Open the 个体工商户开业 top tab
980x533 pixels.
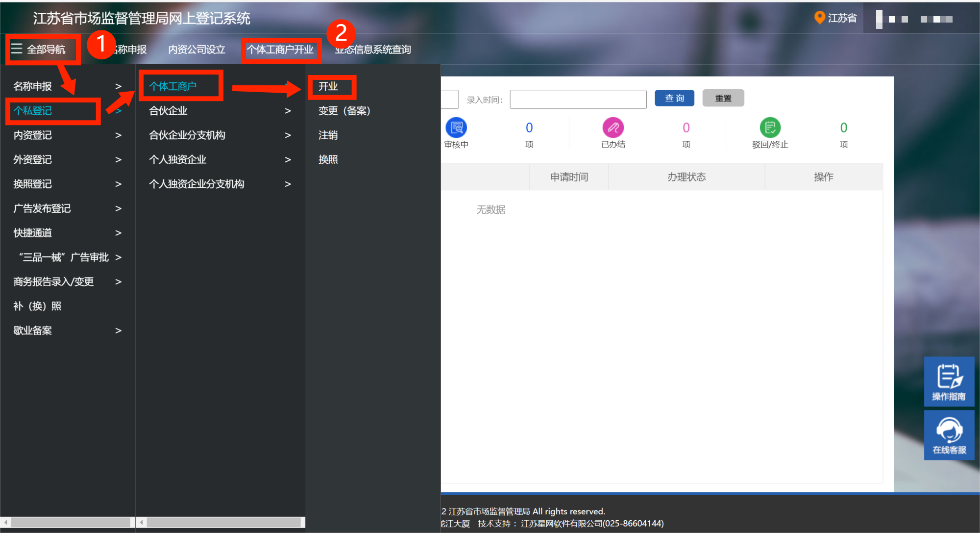click(280, 50)
